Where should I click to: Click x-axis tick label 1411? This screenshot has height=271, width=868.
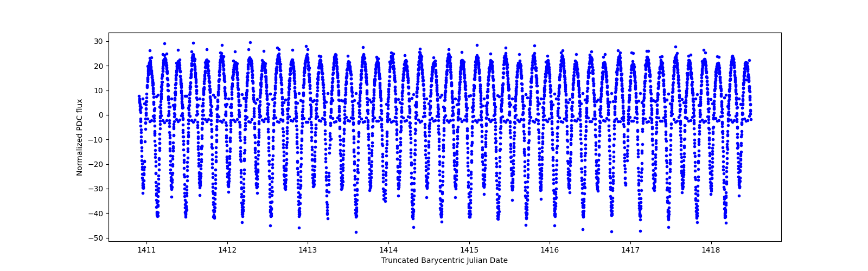tap(146, 250)
